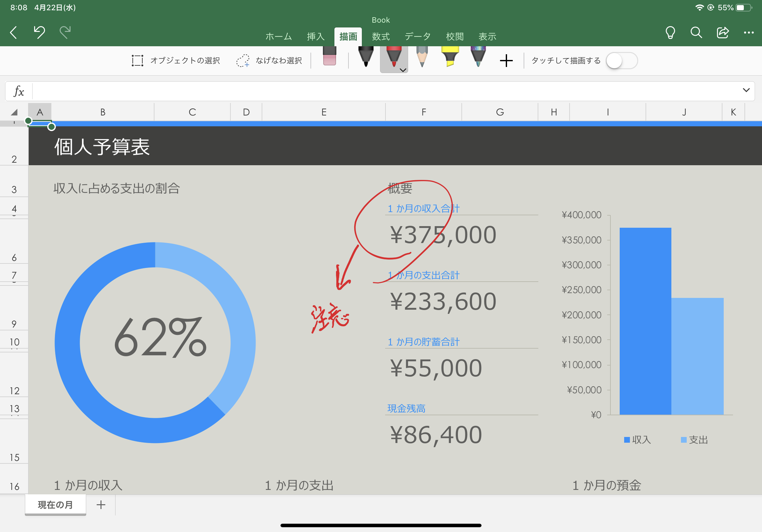Select the red pen tool

click(x=394, y=57)
